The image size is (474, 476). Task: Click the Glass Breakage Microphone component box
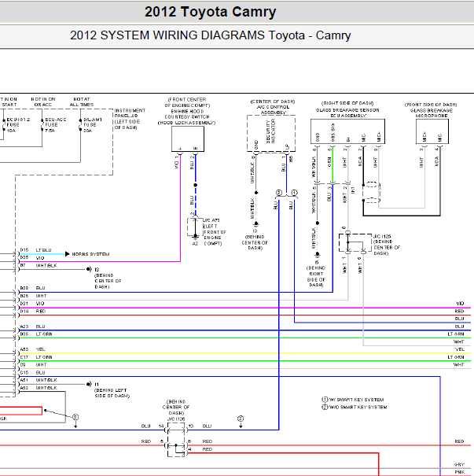point(432,131)
